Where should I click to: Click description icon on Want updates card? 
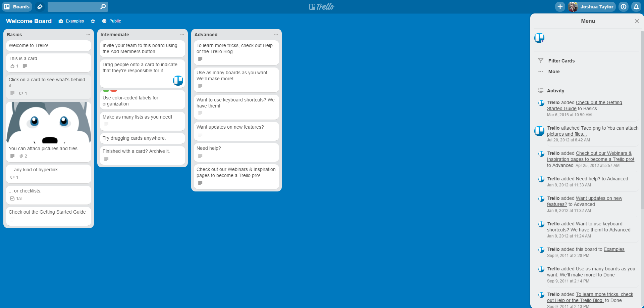200,135
